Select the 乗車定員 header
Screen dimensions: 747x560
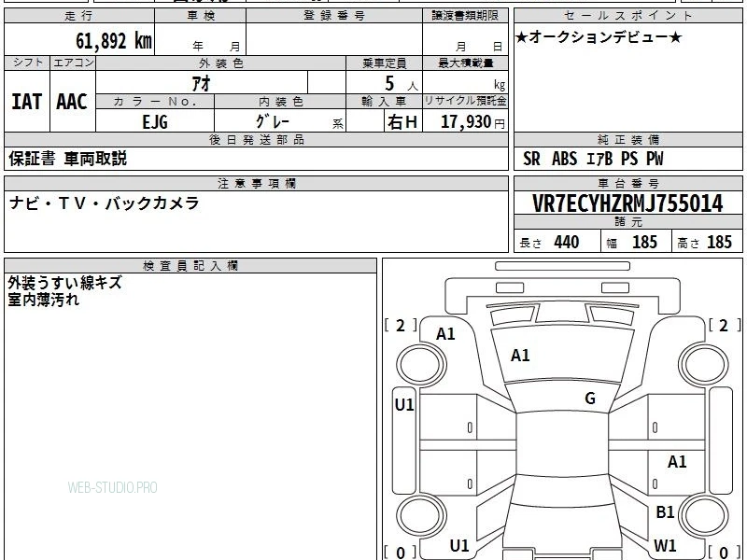point(385,63)
